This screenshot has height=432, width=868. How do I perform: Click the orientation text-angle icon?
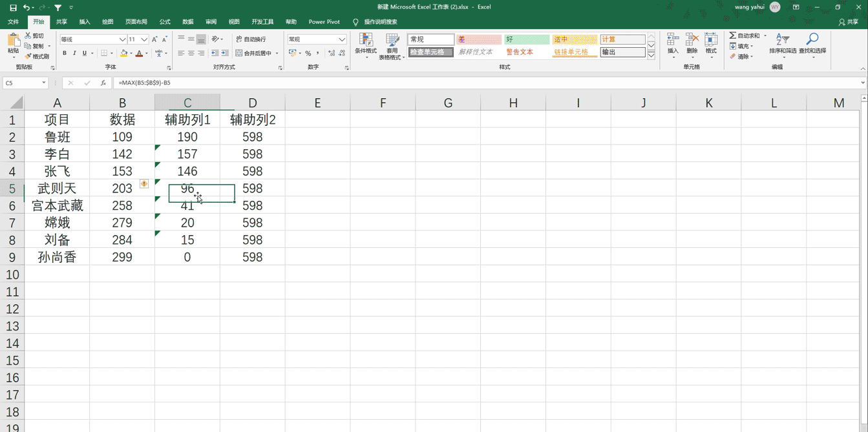[x=215, y=39]
